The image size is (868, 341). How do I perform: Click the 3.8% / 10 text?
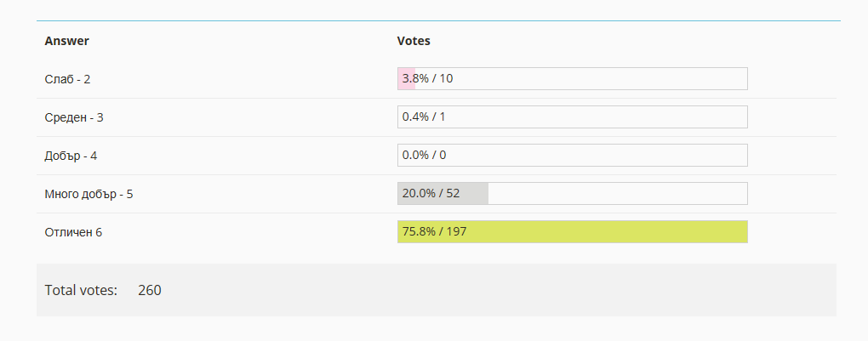[427, 78]
